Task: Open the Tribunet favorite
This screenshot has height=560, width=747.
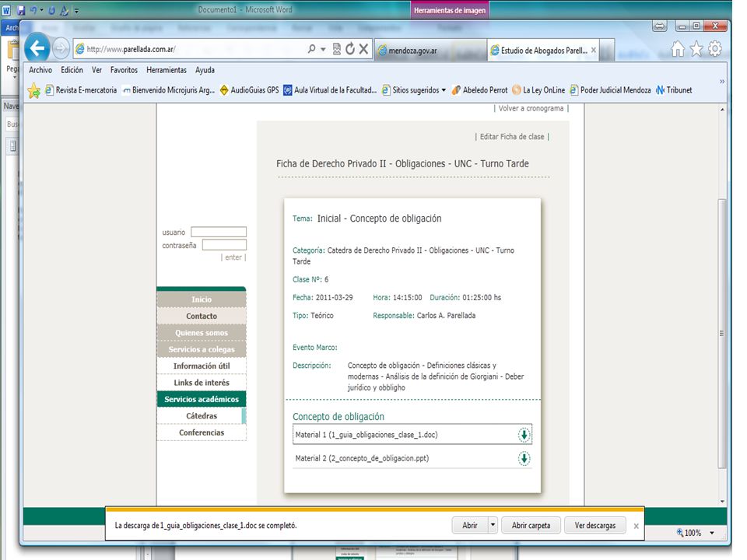Action: click(674, 90)
